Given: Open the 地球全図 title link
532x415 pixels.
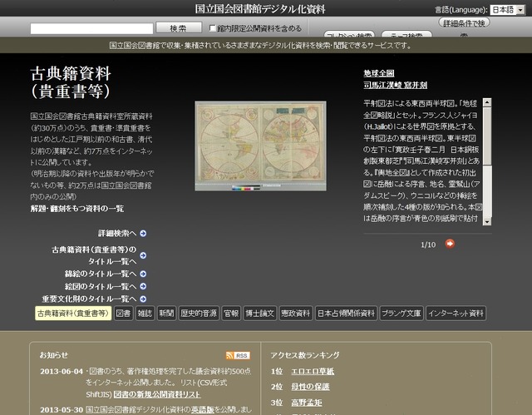Looking at the screenshot, I should pyautogui.click(x=379, y=73).
